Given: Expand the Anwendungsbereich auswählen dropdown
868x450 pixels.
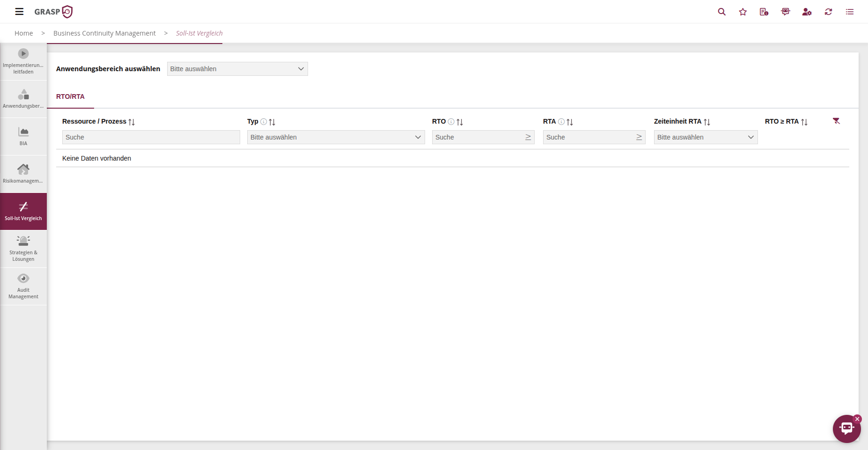Looking at the screenshot, I should [237, 69].
